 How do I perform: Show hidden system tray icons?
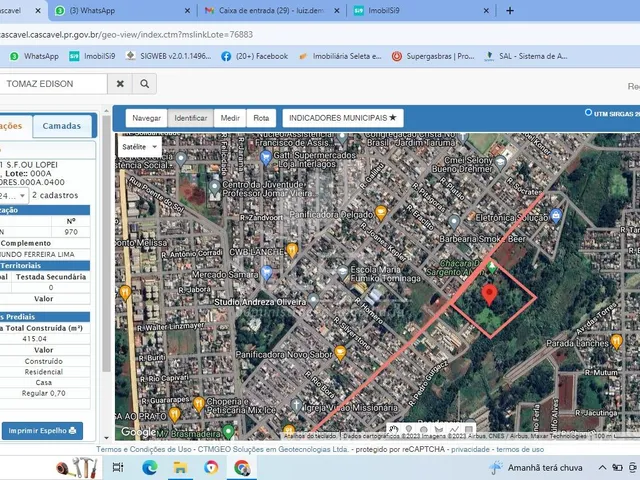tap(602, 467)
